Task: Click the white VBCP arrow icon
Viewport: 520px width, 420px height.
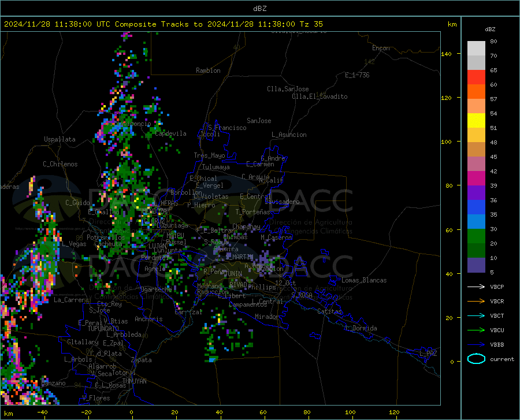Action: coord(476,287)
